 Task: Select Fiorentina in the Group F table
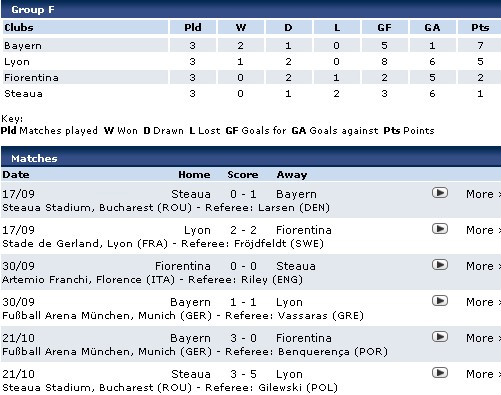click(x=31, y=78)
